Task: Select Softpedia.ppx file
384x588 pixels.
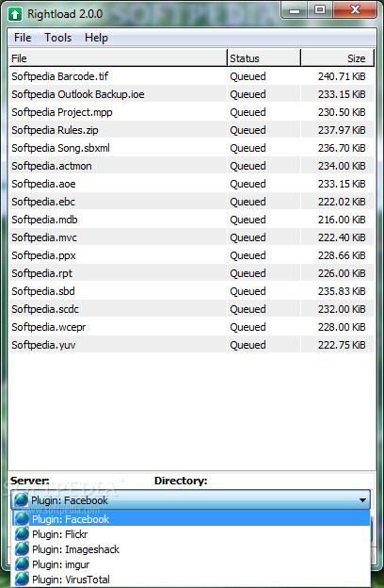Action: coord(191,255)
